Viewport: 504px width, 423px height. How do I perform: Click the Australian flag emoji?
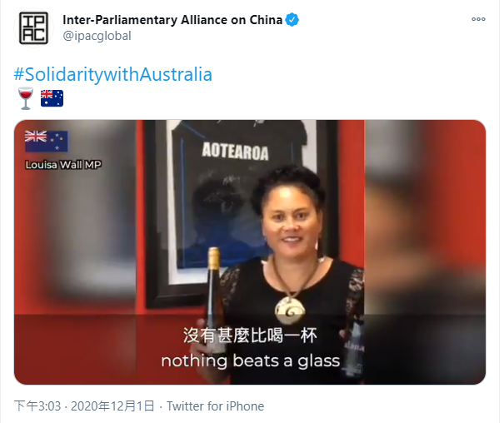[x=52, y=98]
